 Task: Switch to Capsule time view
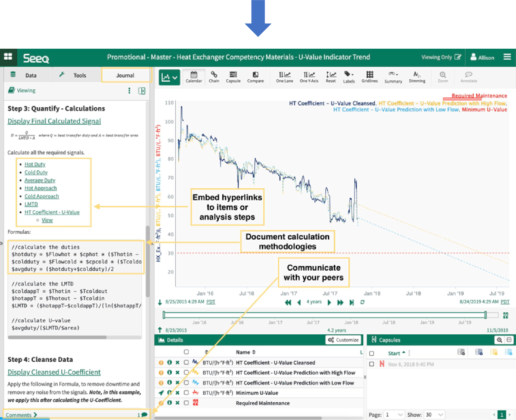tap(233, 77)
